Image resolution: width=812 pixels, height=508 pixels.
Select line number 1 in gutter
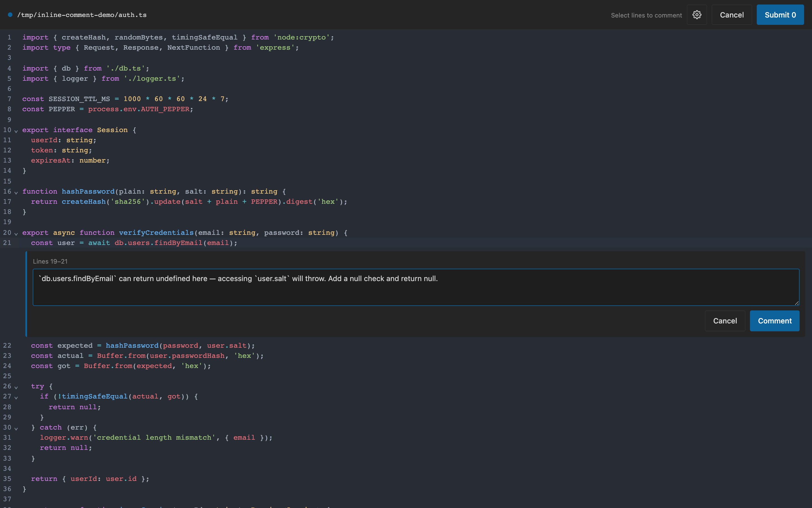[9, 37]
